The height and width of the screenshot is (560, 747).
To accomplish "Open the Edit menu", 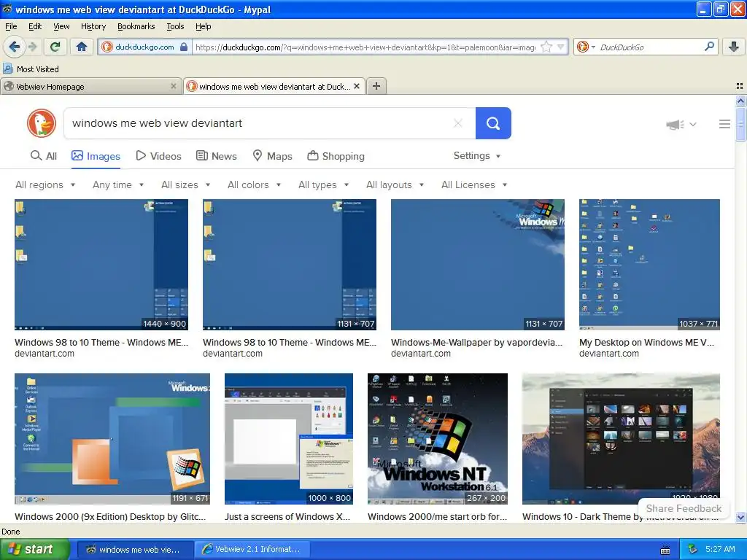I will 35,26.
